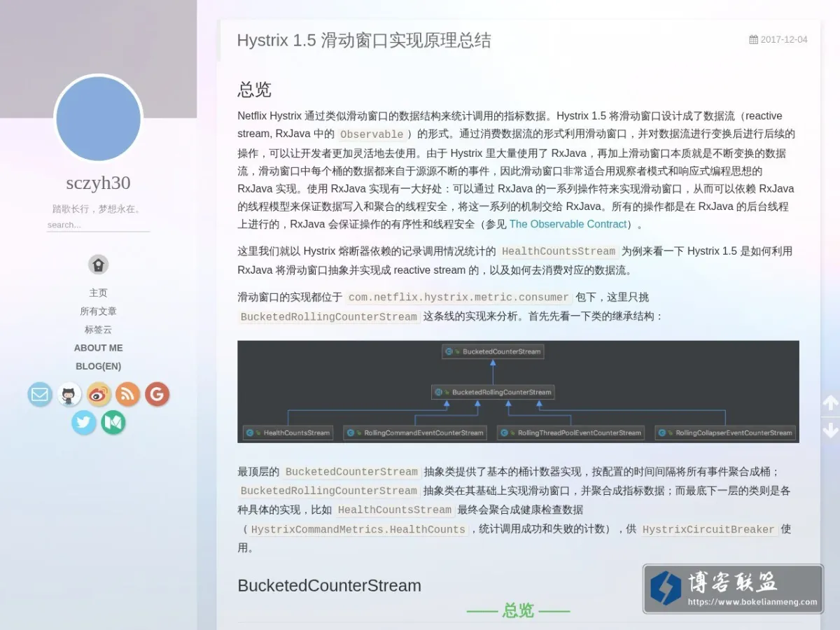Click HealthCountsStream box in diagram
The height and width of the screenshot is (630, 840).
click(x=288, y=433)
